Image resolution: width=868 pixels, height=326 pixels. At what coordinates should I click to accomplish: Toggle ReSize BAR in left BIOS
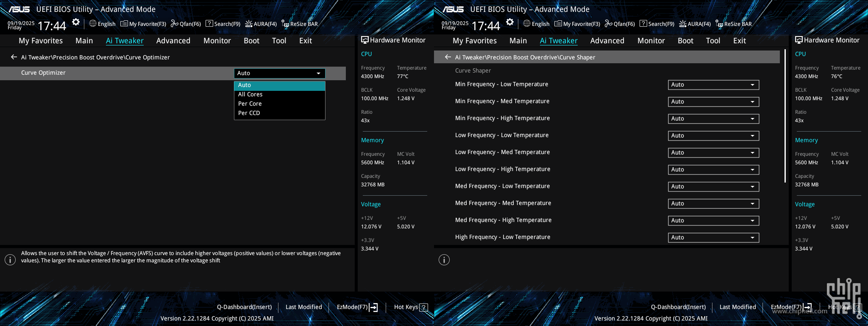300,24
